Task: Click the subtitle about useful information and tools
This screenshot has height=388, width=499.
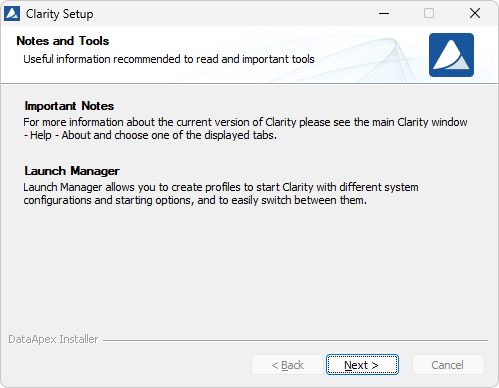Action: tap(169, 59)
